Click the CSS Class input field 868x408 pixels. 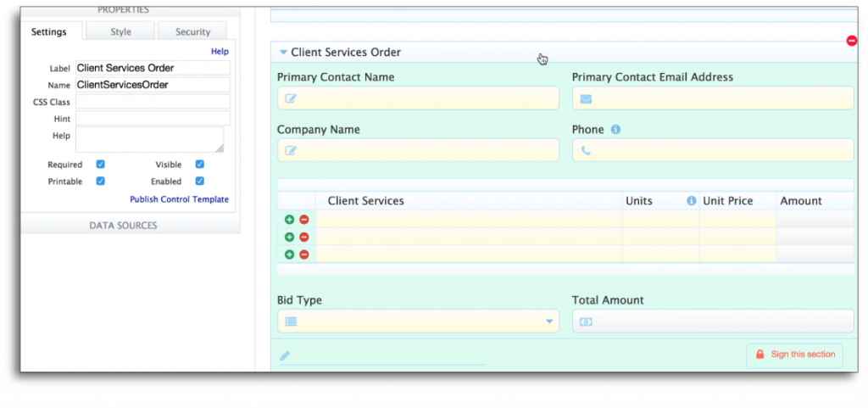153,101
